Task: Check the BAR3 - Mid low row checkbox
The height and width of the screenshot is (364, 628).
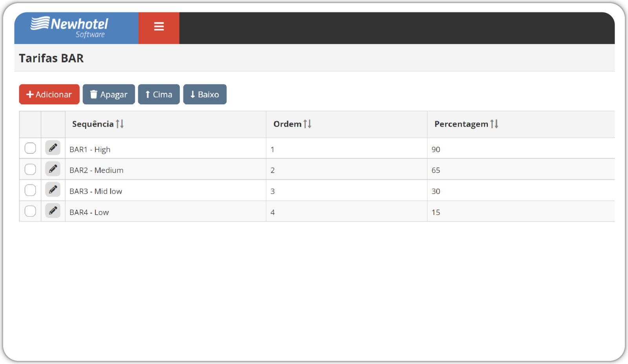Action: [x=30, y=190]
